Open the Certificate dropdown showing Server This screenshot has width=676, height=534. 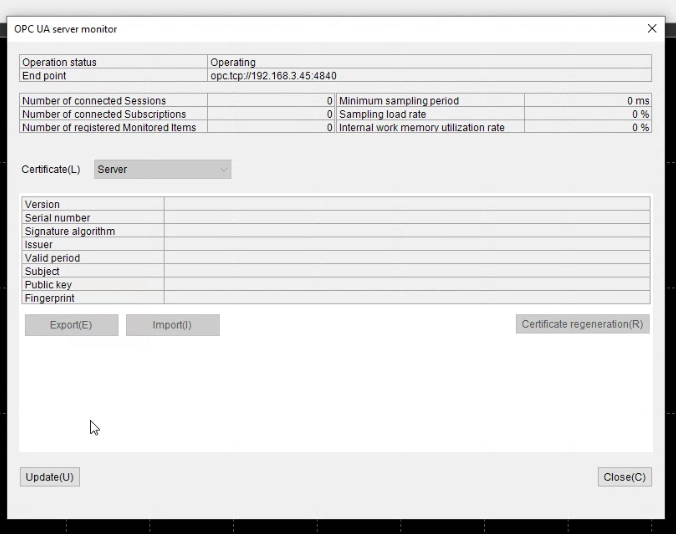(163, 169)
